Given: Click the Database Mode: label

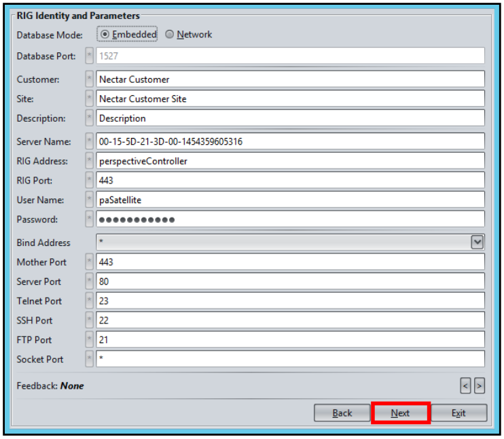Looking at the screenshot, I should [50, 35].
